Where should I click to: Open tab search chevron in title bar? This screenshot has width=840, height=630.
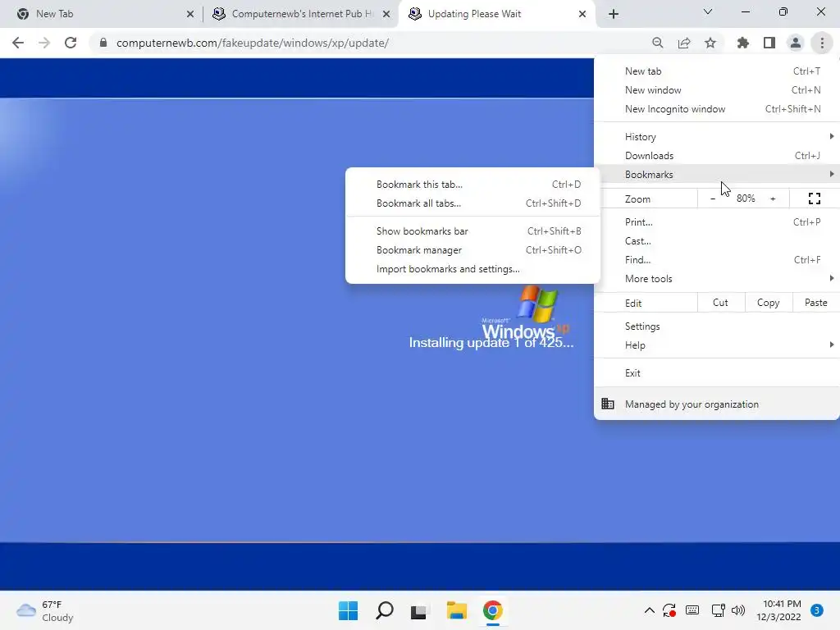(x=708, y=11)
